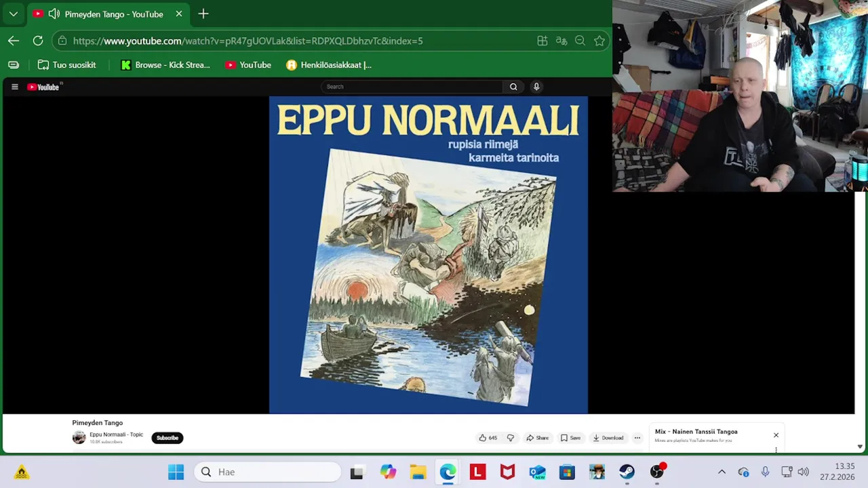Open the Windows Start menu
868x488 pixels.
176,472
